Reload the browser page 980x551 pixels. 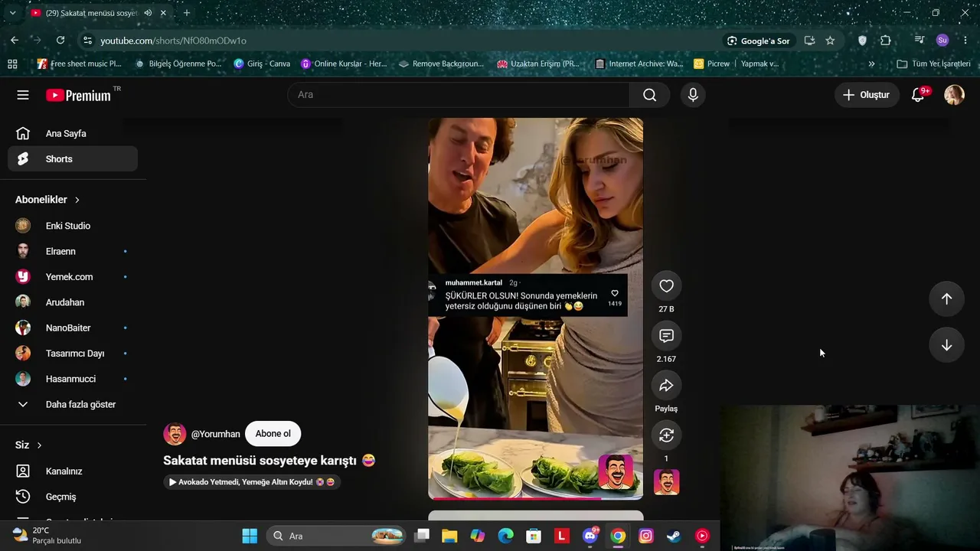(60, 41)
